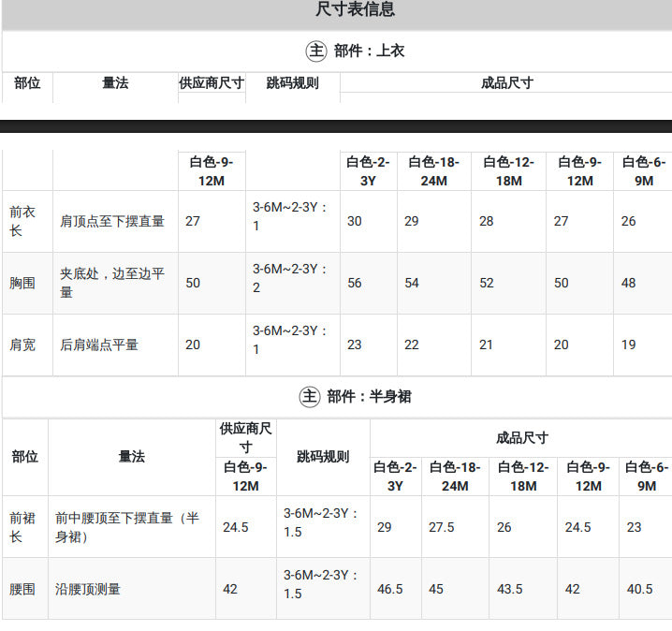Select value 56 in the 胸围 row
Viewport: 672px width, 631px height.
pyautogui.click(x=355, y=283)
